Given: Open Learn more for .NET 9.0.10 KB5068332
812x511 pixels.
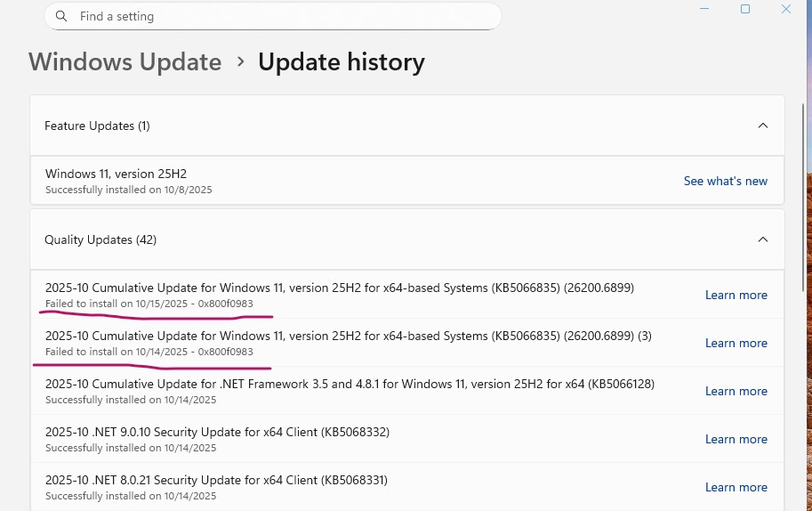Looking at the screenshot, I should pos(736,439).
